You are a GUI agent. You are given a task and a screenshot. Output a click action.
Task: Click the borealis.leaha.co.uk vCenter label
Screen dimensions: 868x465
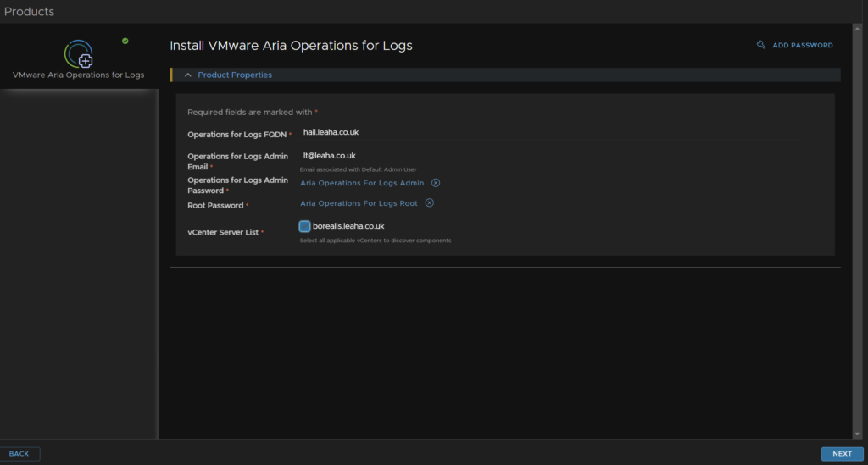pos(348,226)
